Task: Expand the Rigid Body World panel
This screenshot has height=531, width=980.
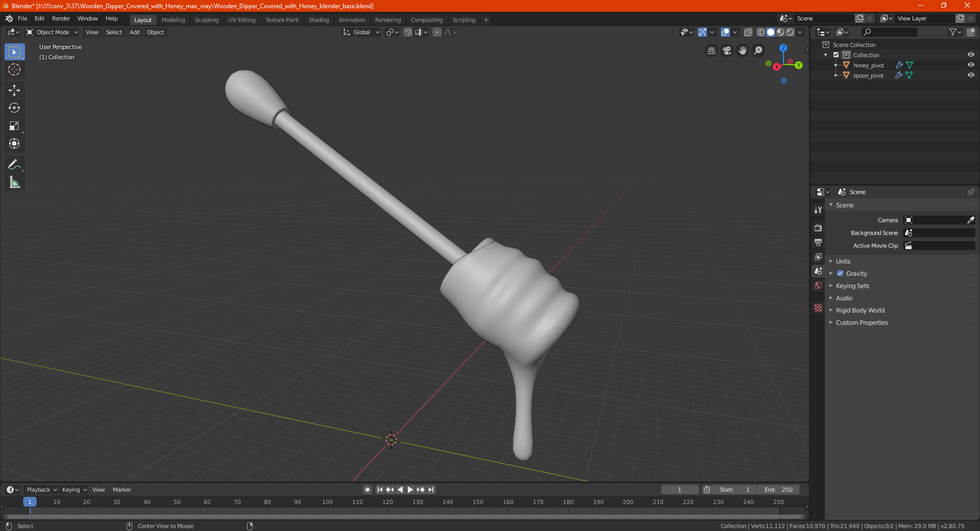Action: click(860, 310)
